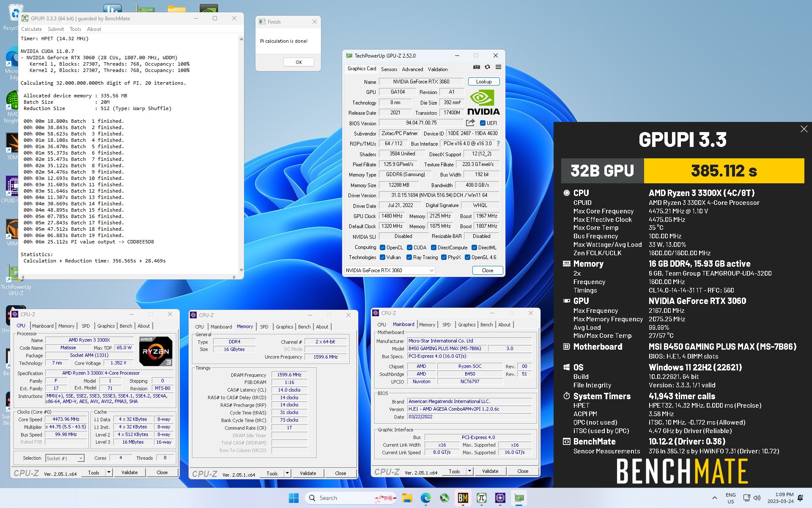Click Validate in CPU-Z CPU window
812x508 pixels.
coord(129,472)
